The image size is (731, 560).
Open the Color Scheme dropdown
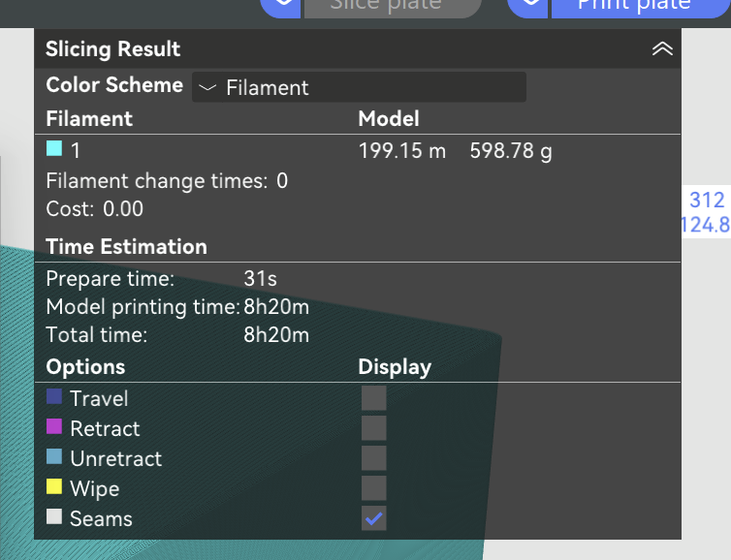[359, 87]
